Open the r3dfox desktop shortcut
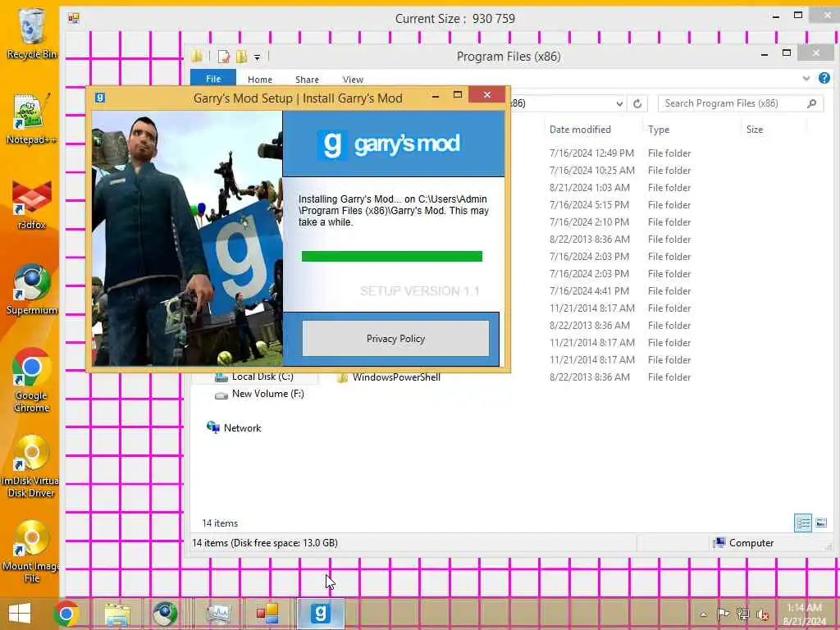Screen dimensions: 840x630 [x=32, y=204]
